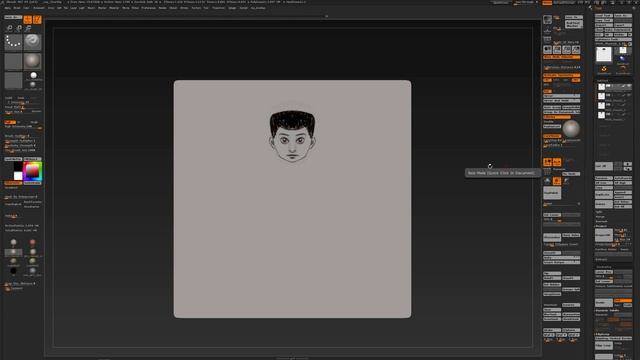Viewport: 640px width, 360px height.
Task: Click the large white tool thumbnail at right
Action: click(604, 54)
